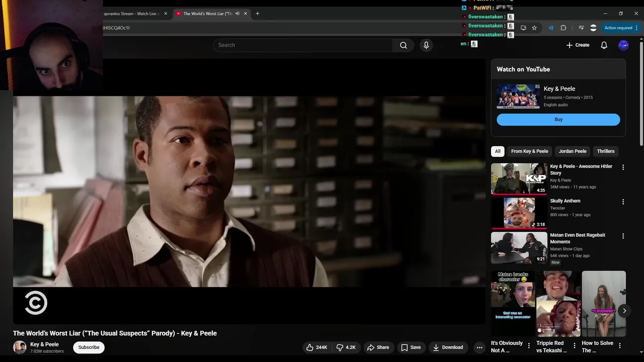Click the YouTube search field
This screenshot has width=644, height=362.
tap(303, 45)
